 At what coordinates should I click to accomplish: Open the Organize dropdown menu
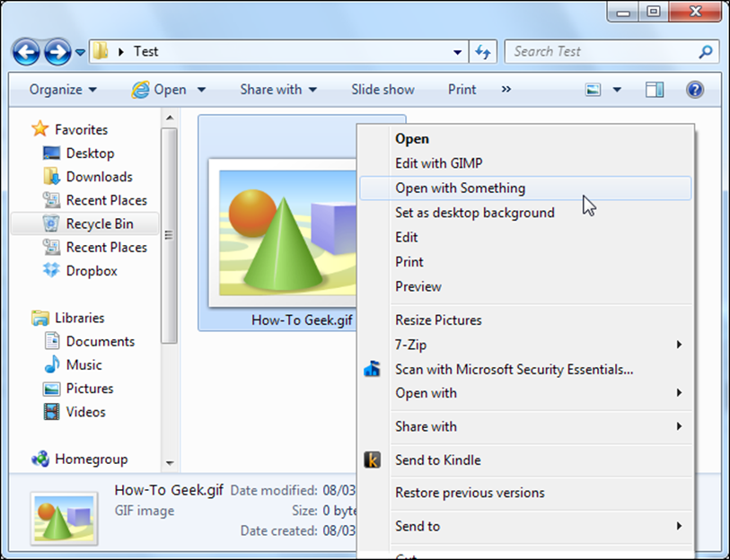62,89
